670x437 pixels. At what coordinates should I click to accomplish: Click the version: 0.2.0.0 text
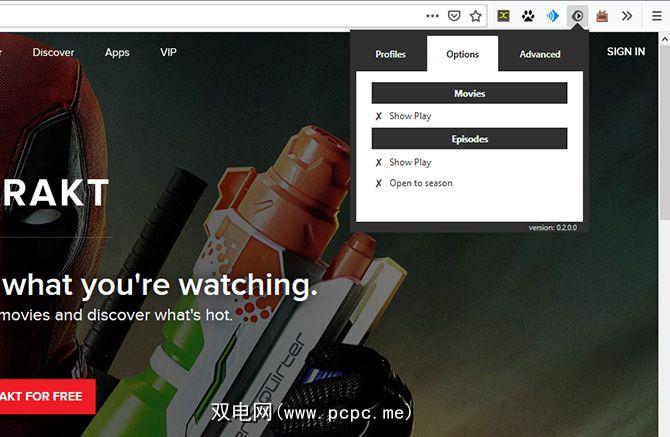[552, 228]
